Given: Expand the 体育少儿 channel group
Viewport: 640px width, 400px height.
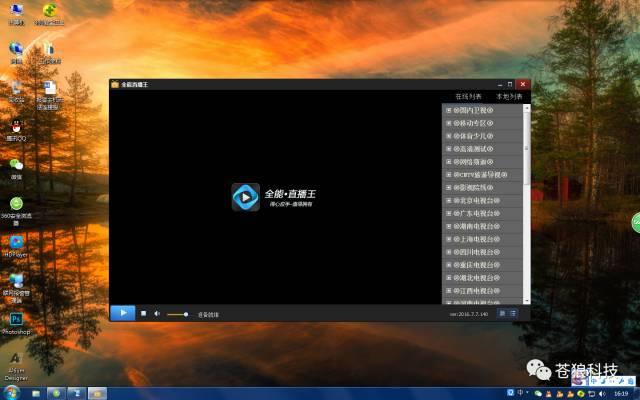Looking at the screenshot, I should pos(449,136).
